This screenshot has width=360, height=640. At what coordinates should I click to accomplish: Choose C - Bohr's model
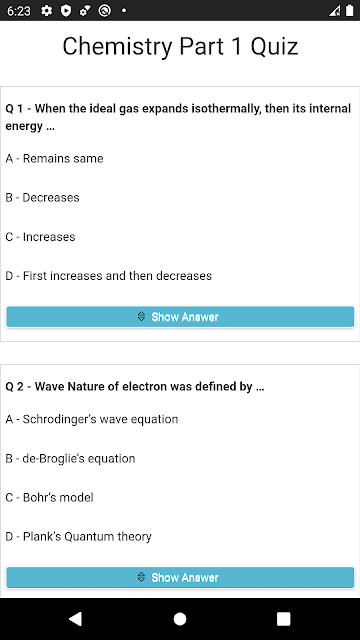49,498
